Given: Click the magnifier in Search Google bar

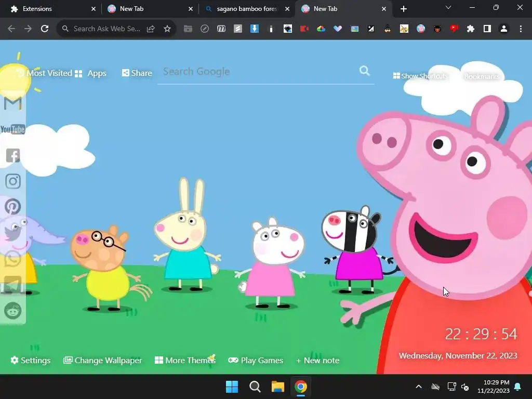Looking at the screenshot, I should (364, 71).
